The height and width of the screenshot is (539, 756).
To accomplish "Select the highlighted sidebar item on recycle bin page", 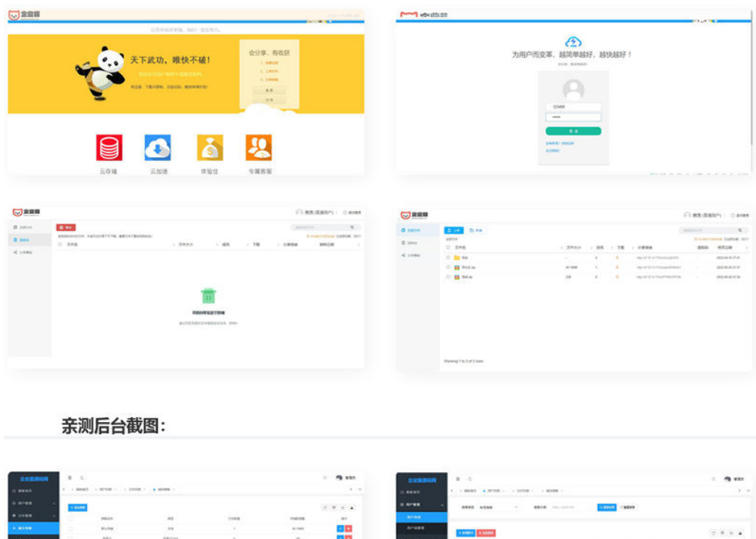I will pos(30,240).
